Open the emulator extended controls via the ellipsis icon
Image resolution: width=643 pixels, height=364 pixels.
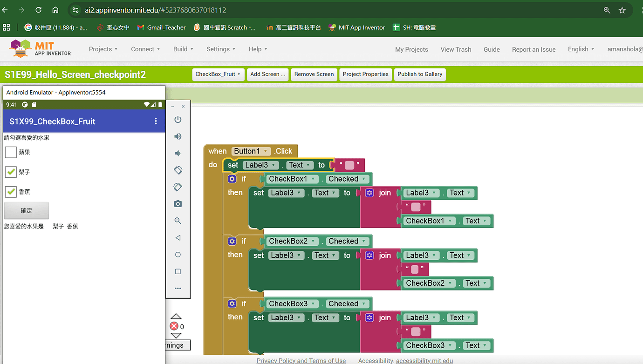[178, 288]
